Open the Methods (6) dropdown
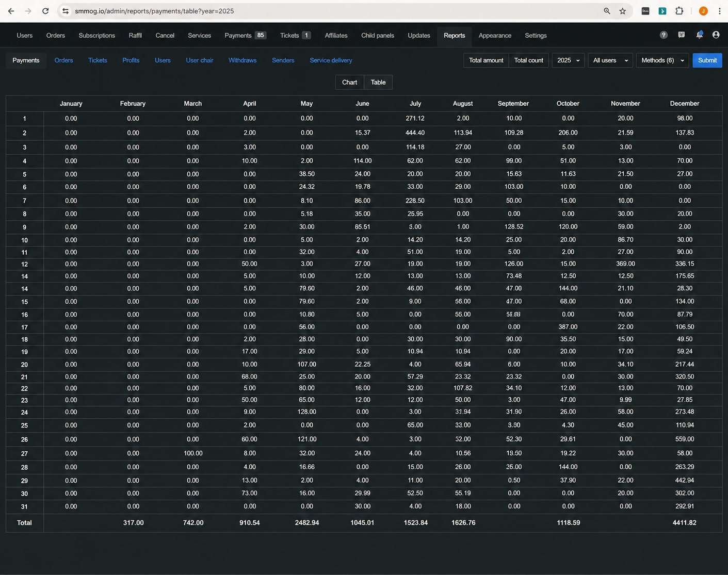 [x=662, y=60]
